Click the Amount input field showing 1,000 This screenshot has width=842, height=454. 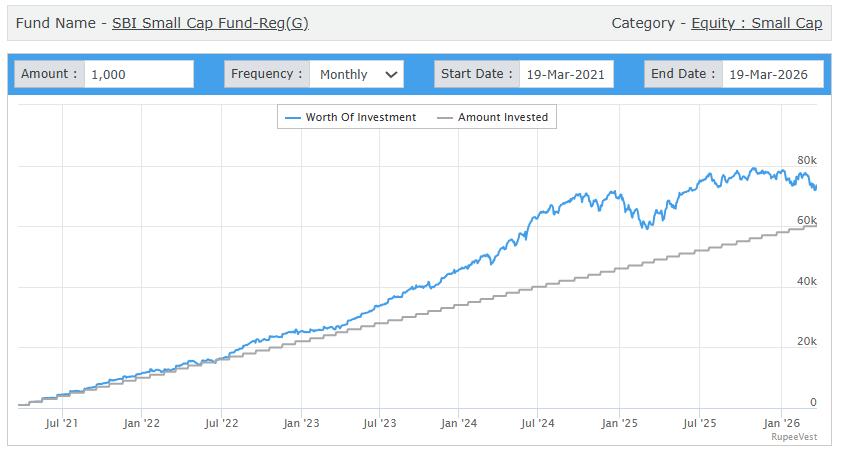click(139, 74)
